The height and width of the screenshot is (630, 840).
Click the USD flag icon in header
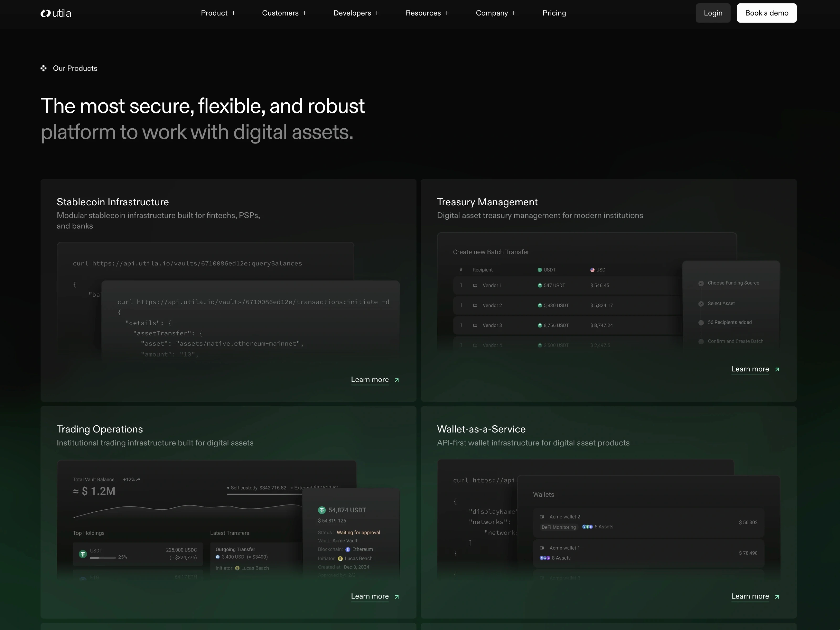(x=592, y=270)
